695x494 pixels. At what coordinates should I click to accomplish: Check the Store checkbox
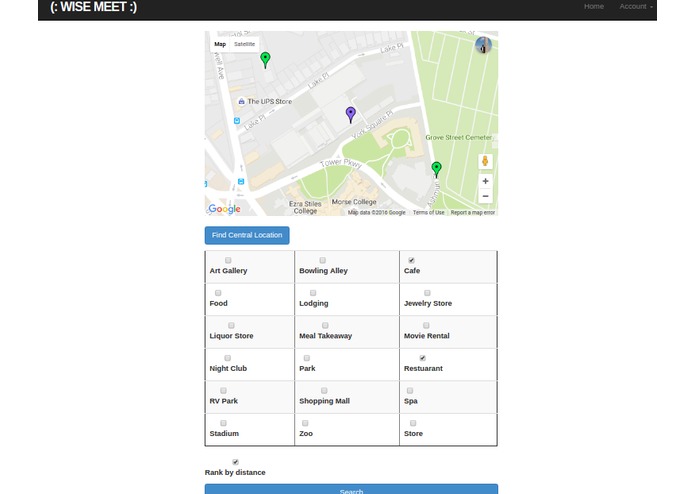click(x=413, y=423)
